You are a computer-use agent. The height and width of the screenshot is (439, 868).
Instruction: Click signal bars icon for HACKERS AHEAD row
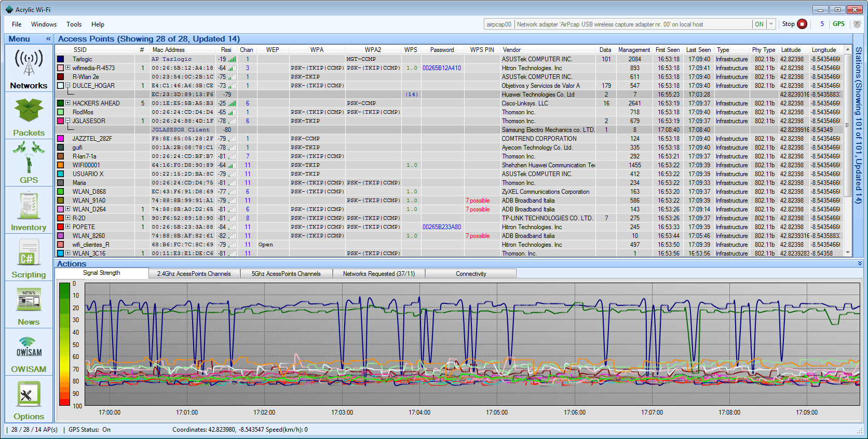pos(232,103)
